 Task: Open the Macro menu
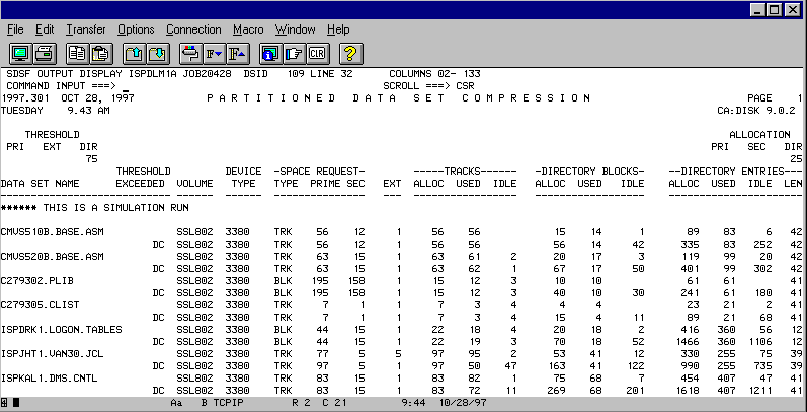pos(248,30)
